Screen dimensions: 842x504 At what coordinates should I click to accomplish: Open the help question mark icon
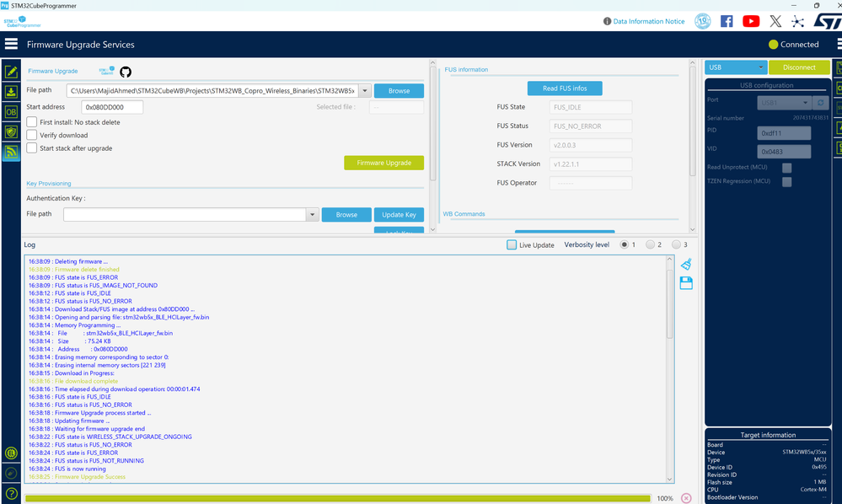pyautogui.click(x=11, y=493)
